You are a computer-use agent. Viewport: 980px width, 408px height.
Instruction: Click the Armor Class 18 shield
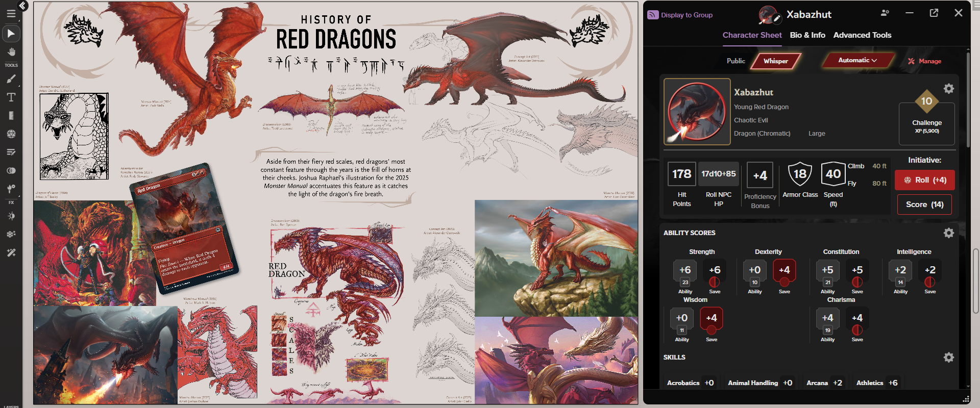point(800,174)
